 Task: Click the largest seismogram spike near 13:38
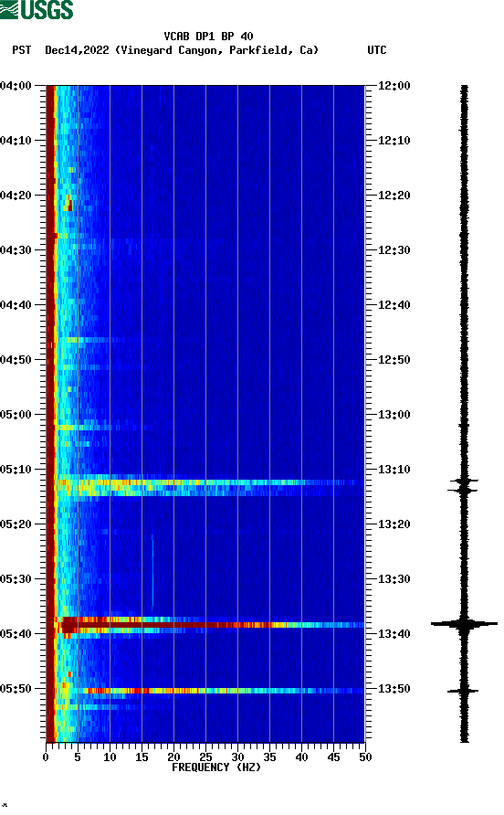click(x=464, y=624)
